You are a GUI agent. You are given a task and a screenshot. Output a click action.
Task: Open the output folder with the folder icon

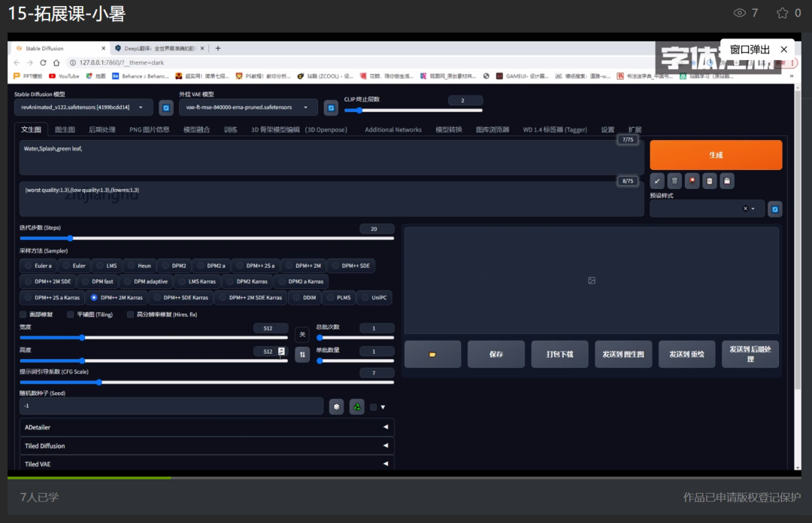point(432,354)
